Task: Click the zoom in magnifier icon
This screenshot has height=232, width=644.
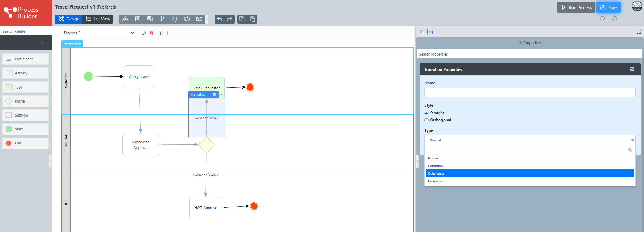Action: 614,19
